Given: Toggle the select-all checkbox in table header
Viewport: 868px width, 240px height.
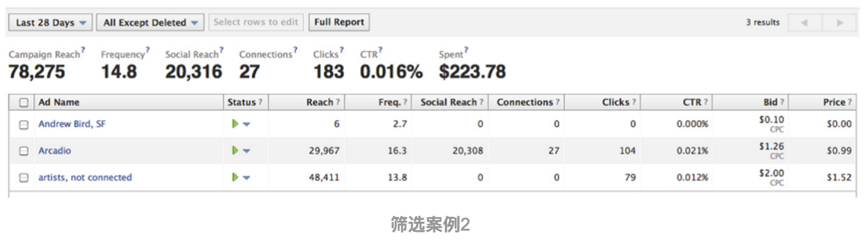Looking at the screenshot, I should (x=24, y=102).
